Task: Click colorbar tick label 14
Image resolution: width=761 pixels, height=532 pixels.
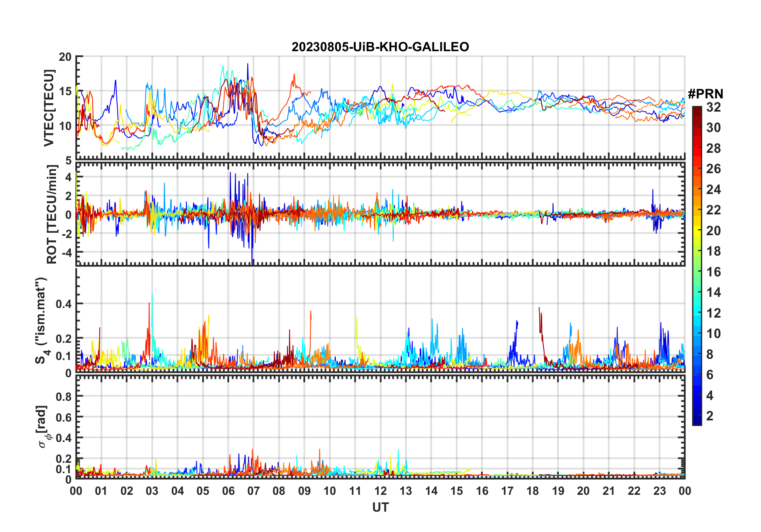Action: point(713,292)
